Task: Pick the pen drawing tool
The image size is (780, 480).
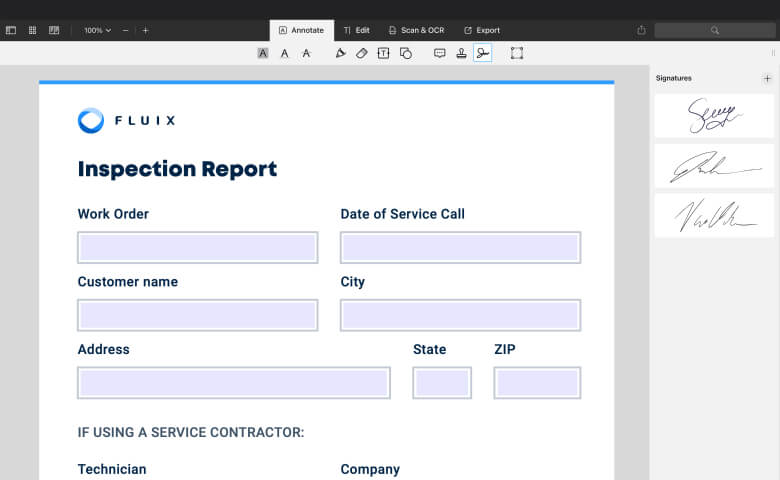Action: pyautogui.click(x=340, y=53)
